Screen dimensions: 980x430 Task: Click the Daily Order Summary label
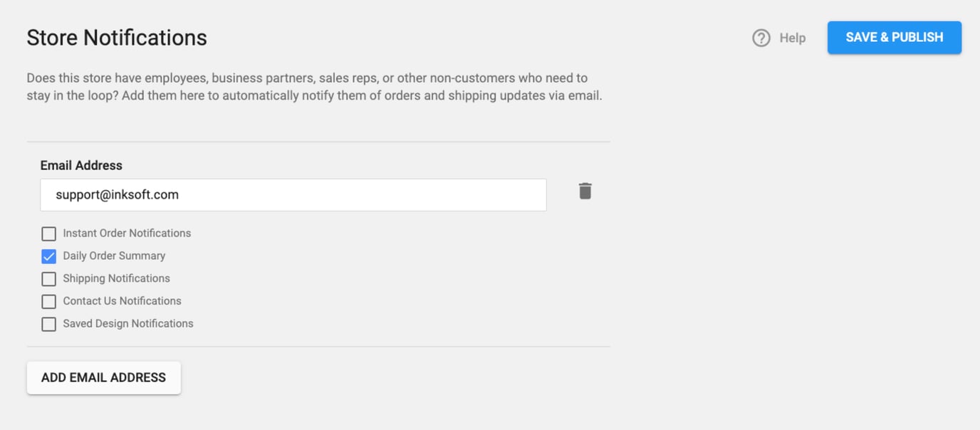point(114,256)
